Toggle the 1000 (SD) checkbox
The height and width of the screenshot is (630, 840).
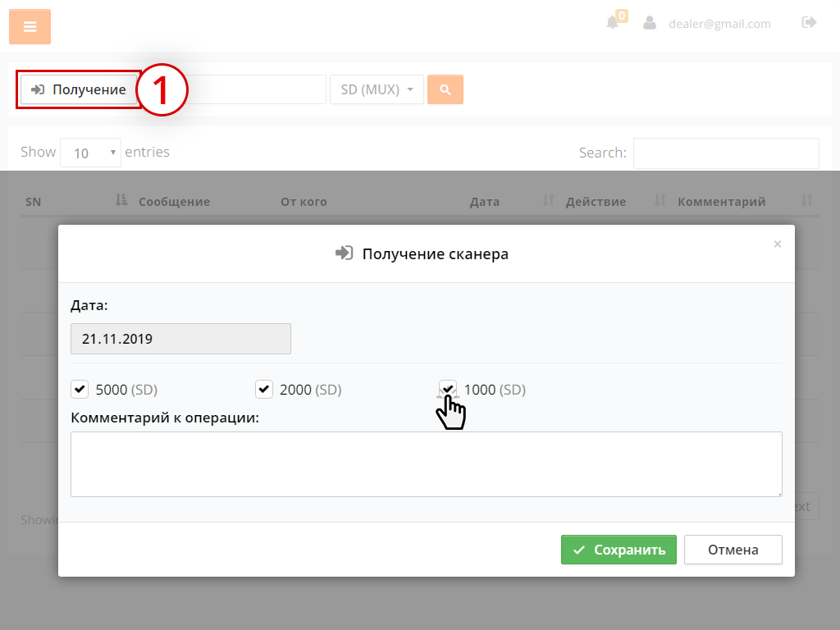pos(448,388)
